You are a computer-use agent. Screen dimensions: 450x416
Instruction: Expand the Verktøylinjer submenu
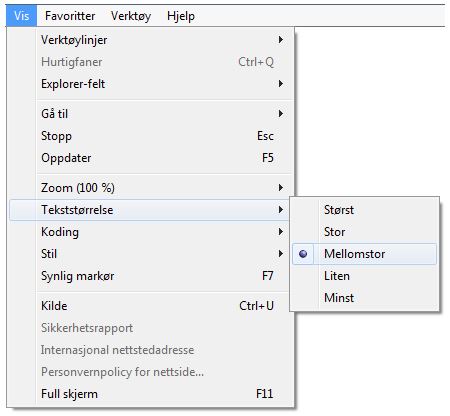(x=149, y=40)
